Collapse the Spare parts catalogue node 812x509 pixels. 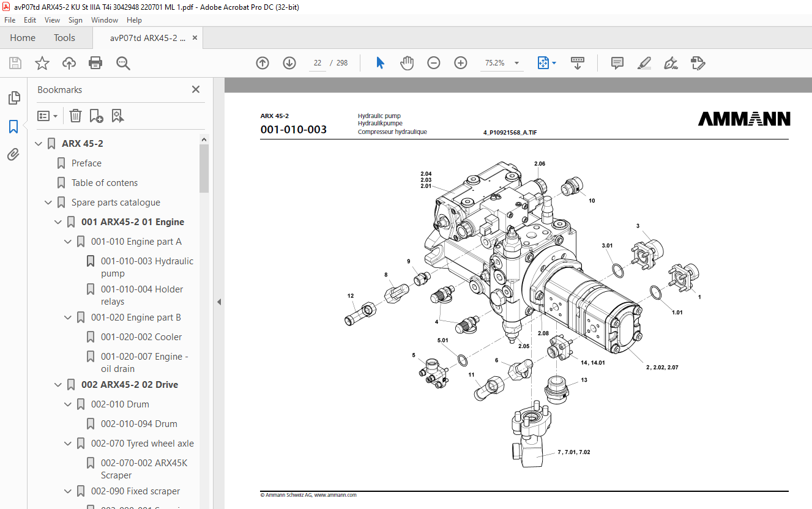click(x=48, y=202)
